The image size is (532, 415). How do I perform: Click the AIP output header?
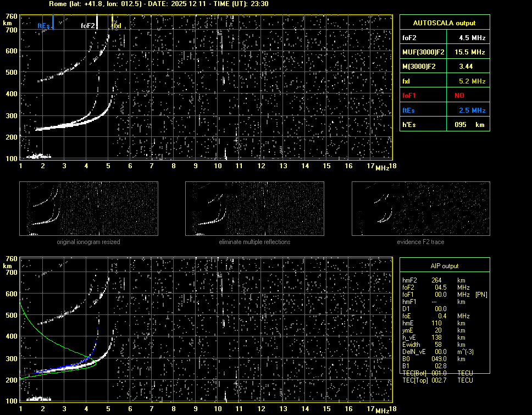(445, 265)
